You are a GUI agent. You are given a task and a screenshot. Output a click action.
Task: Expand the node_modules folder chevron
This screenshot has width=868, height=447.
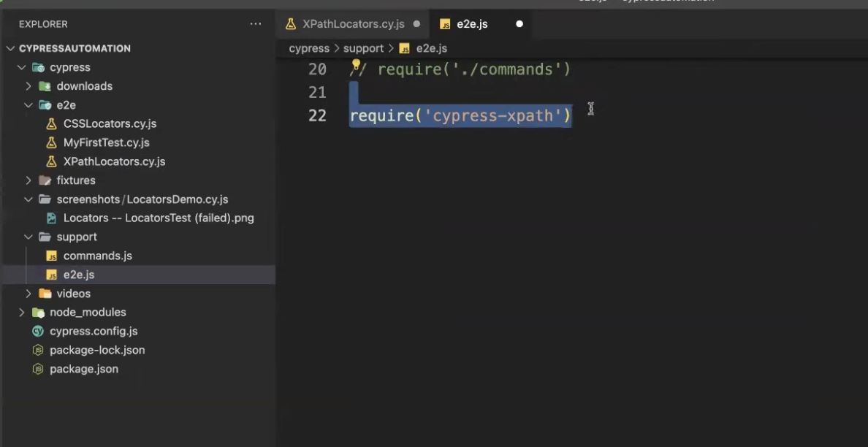[x=22, y=313]
